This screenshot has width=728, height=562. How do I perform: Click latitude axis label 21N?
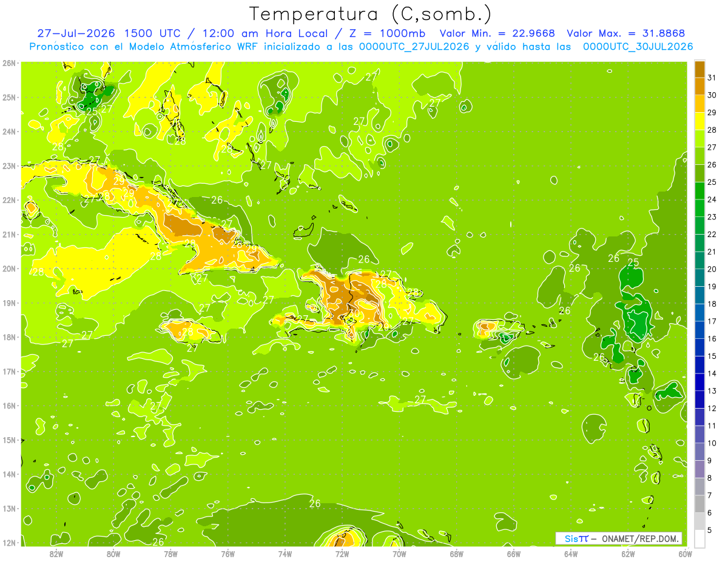9,234
